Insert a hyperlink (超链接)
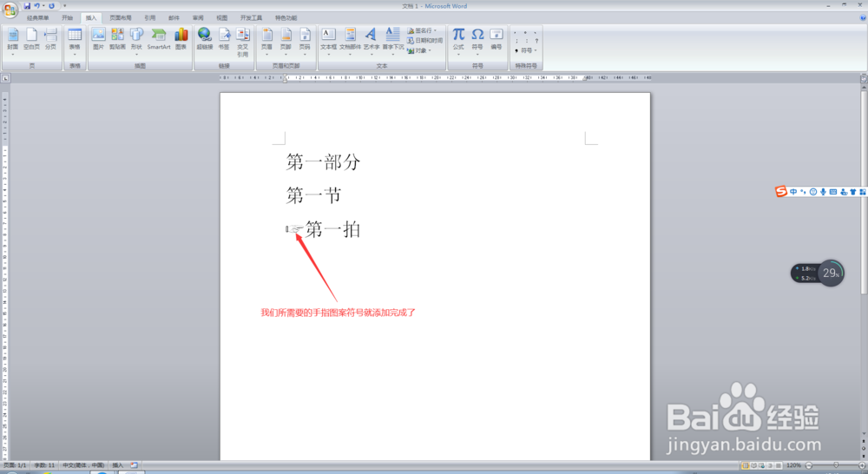 (x=205, y=39)
